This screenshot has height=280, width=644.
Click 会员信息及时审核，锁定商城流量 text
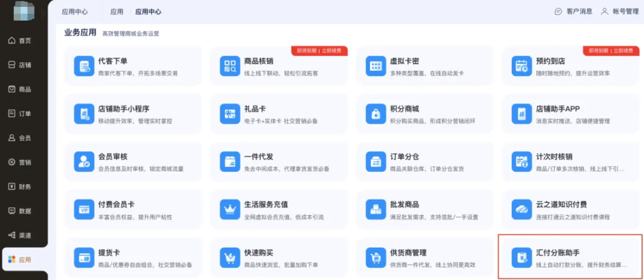(141, 169)
